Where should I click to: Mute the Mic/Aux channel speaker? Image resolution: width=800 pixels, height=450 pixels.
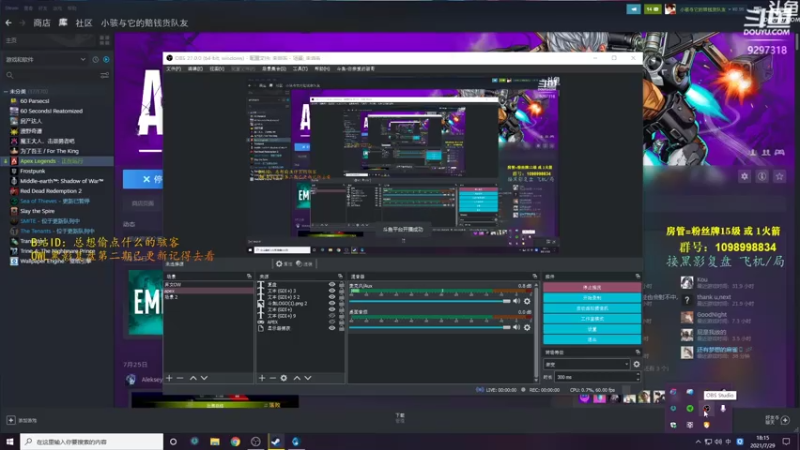[x=516, y=301]
